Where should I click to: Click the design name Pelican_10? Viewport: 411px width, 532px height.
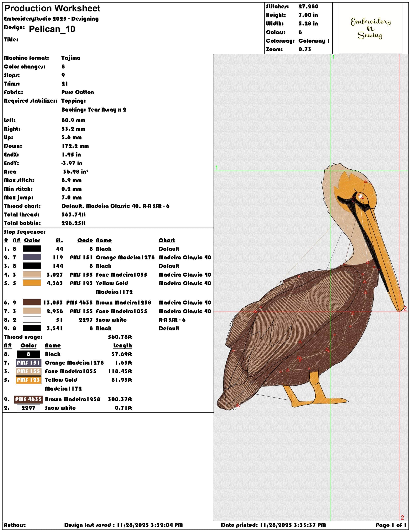(x=52, y=29)
